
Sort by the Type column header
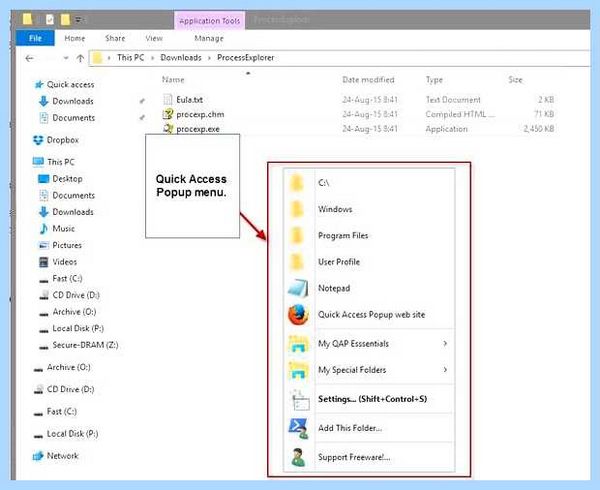tap(434, 80)
